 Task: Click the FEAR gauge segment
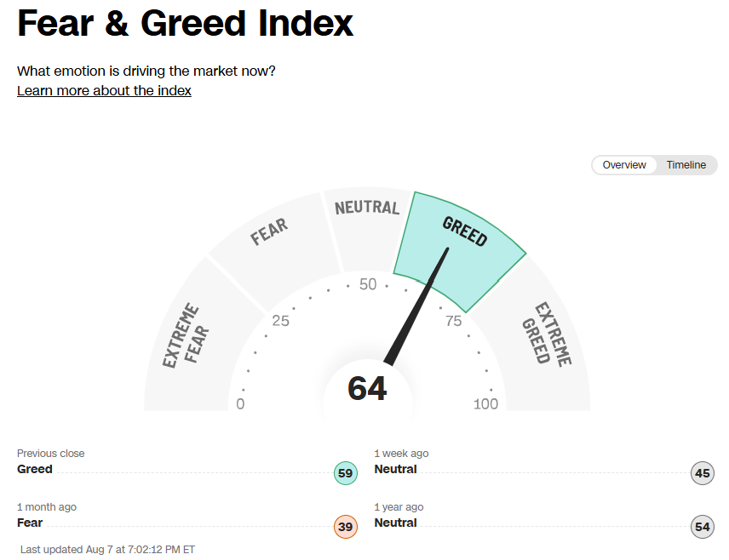click(274, 251)
